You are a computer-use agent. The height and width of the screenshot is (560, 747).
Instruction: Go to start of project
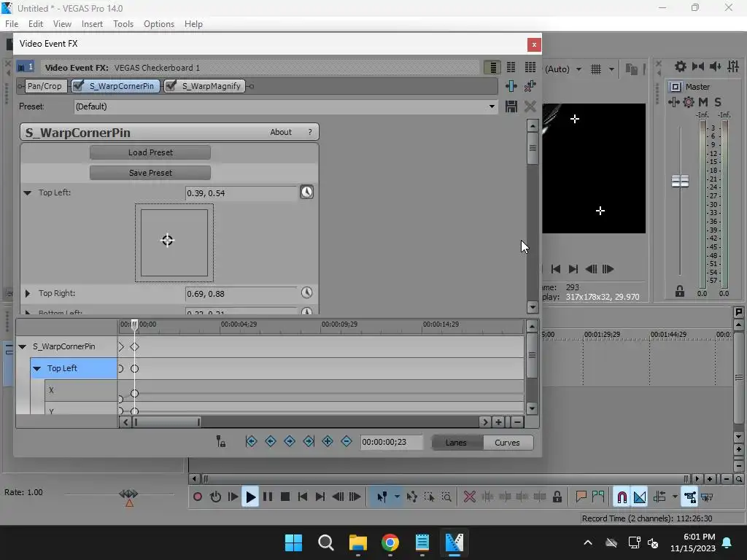tap(303, 497)
